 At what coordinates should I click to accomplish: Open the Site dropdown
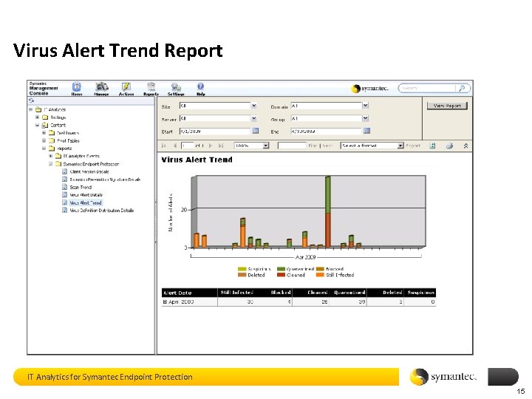253,106
